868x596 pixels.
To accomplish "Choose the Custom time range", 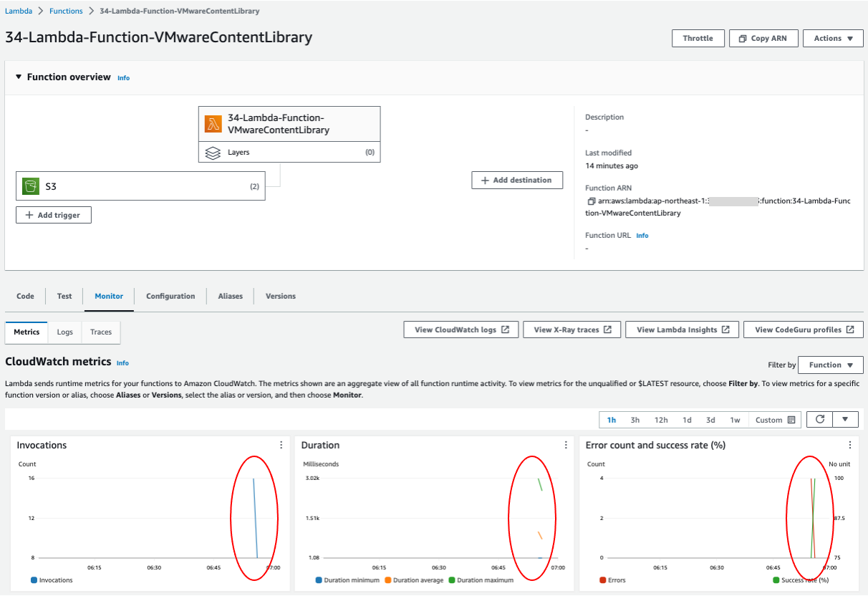I will point(775,420).
